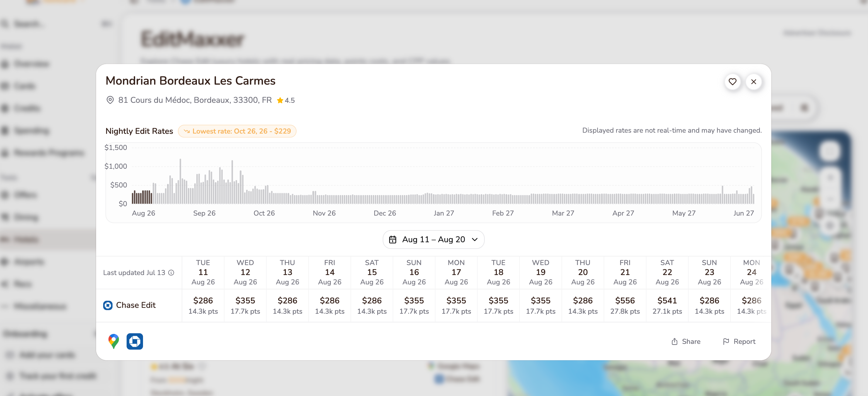This screenshot has width=868, height=396.
Task: Select the THU 20 column header
Action: coord(583,272)
